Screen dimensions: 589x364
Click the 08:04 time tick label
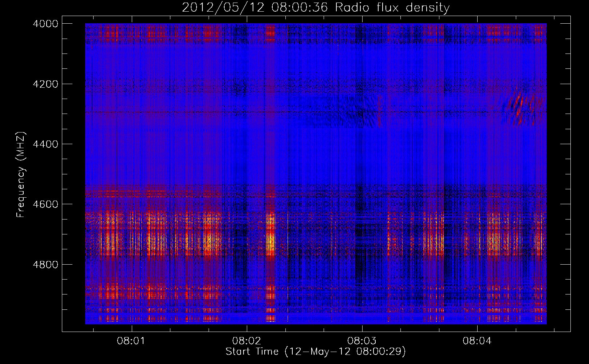coord(477,341)
